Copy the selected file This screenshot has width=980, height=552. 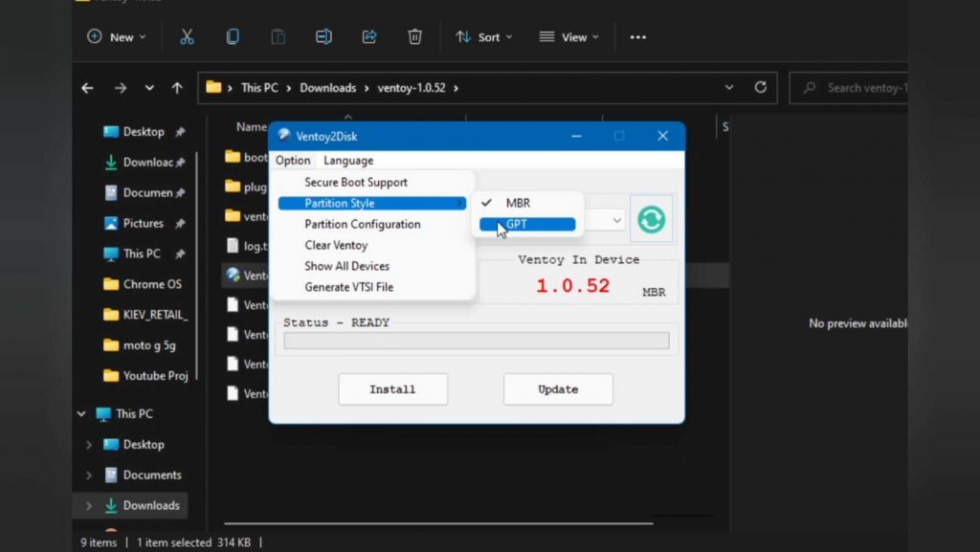232,36
